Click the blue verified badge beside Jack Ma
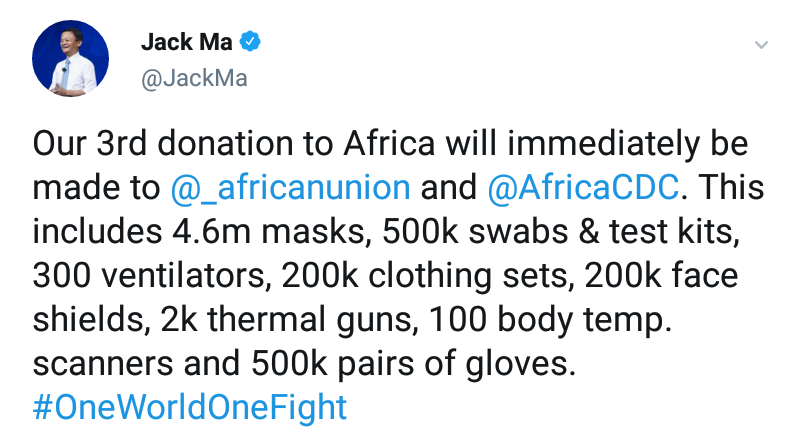The height and width of the screenshot is (430, 800). pyautogui.click(x=254, y=42)
